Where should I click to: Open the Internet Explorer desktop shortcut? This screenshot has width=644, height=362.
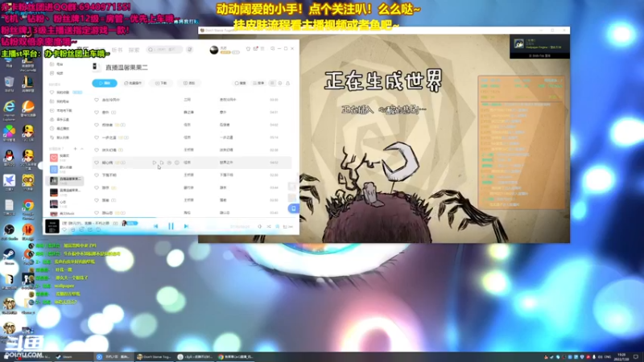click(9, 110)
